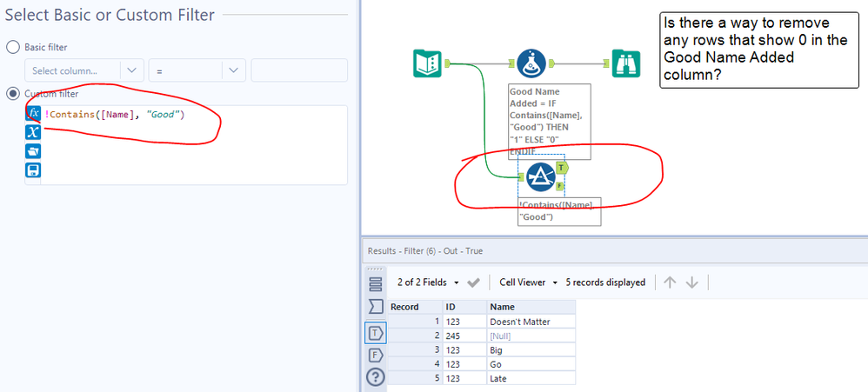Click the up arrow in results toolbar
868x392 pixels.
670,282
